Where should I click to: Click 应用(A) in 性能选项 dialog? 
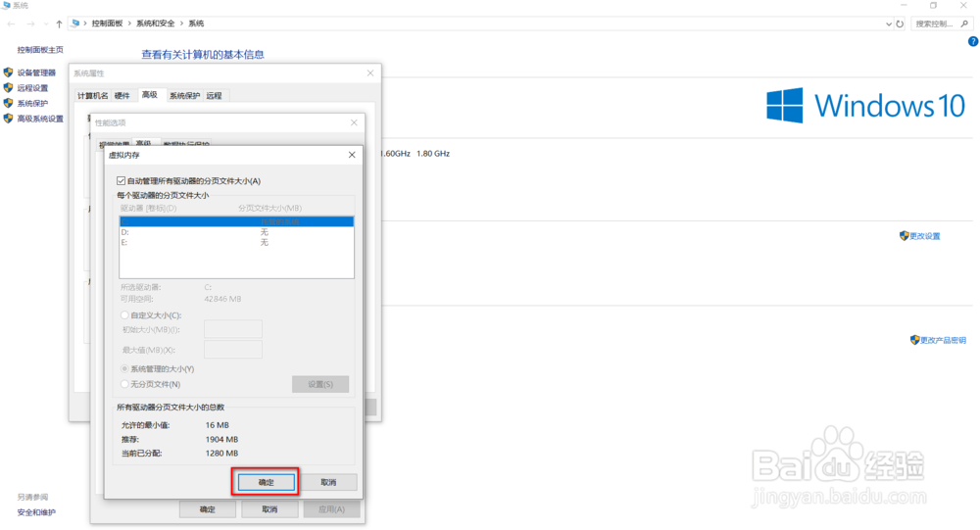point(332,509)
